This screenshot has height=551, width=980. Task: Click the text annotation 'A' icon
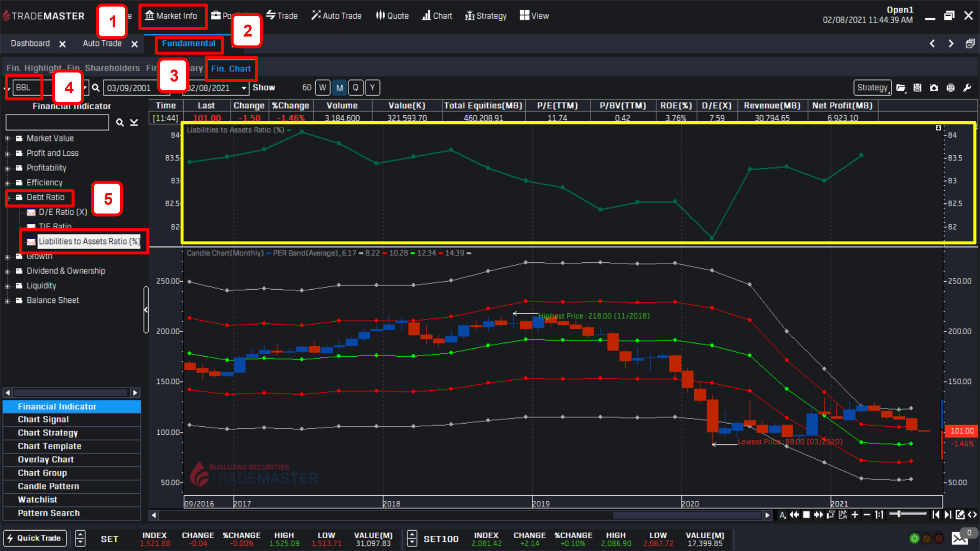pyautogui.click(x=783, y=515)
